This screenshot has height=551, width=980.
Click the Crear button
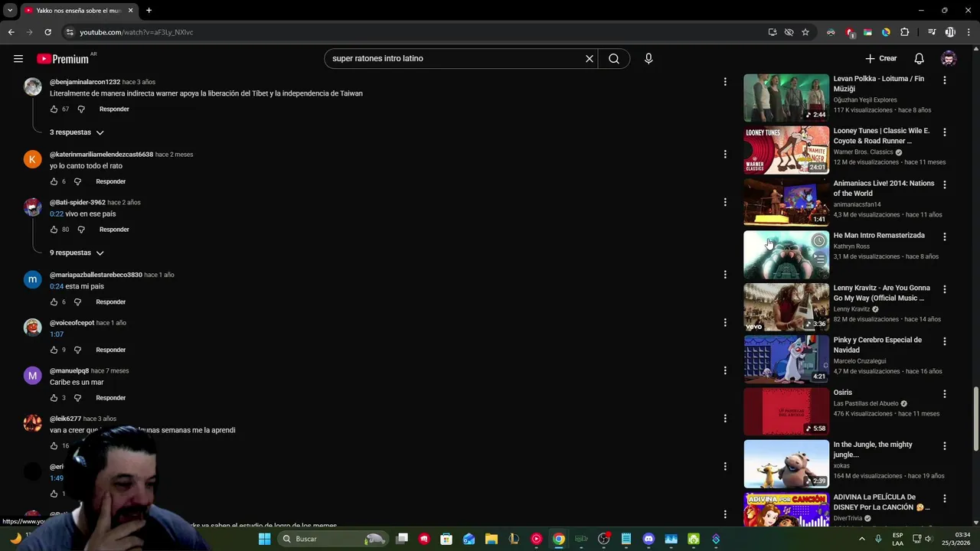coord(881,58)
